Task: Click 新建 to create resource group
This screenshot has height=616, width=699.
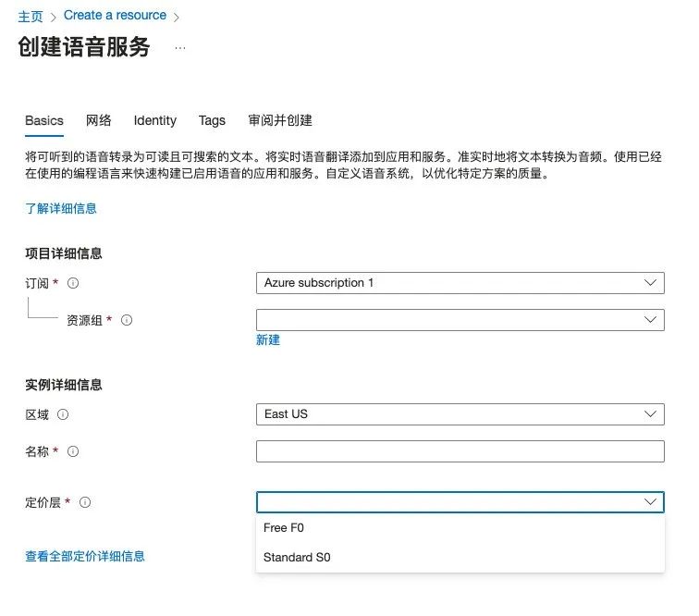Action: click(268, 340)
